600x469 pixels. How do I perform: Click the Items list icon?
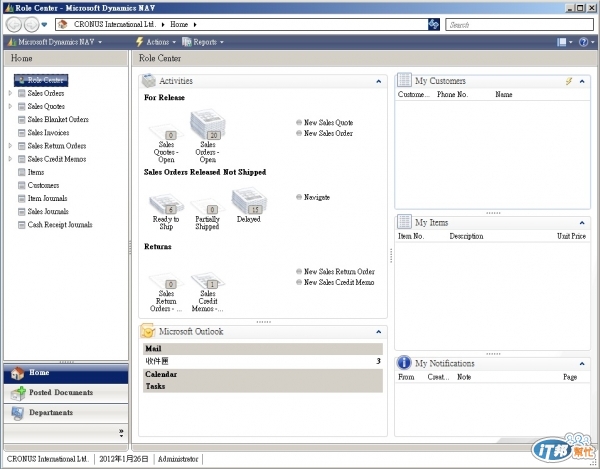click(x=22, y=172)
